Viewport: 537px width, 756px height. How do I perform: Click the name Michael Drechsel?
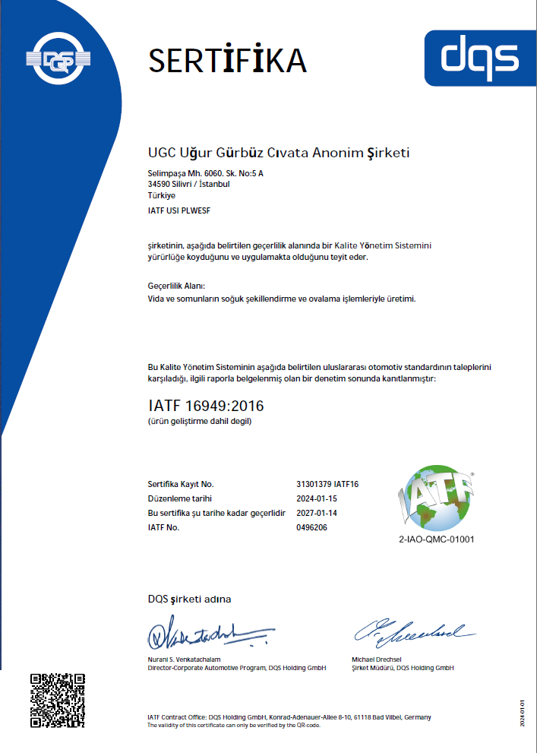pos(377,660)
